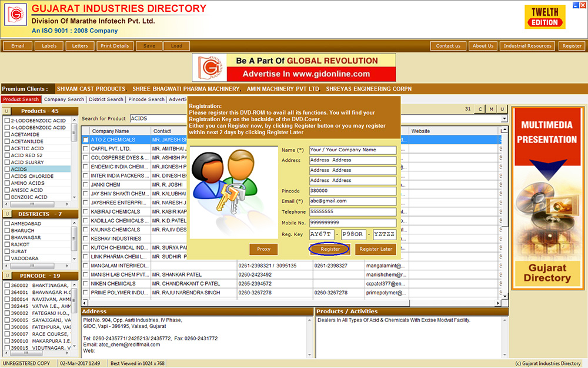
Task: Click premium client AMIN MACHINERY PVT LTD
Action: pyautogui.click(x=283, y=89)
